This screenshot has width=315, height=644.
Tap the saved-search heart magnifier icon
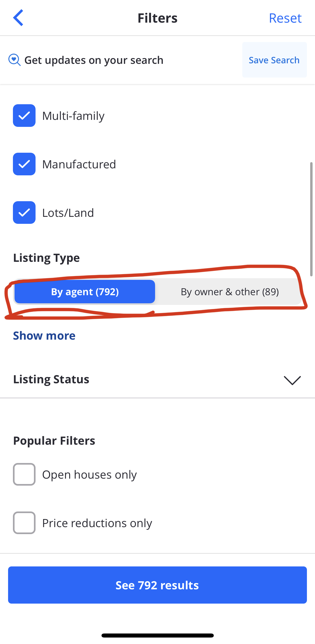(x=14, y=60)
